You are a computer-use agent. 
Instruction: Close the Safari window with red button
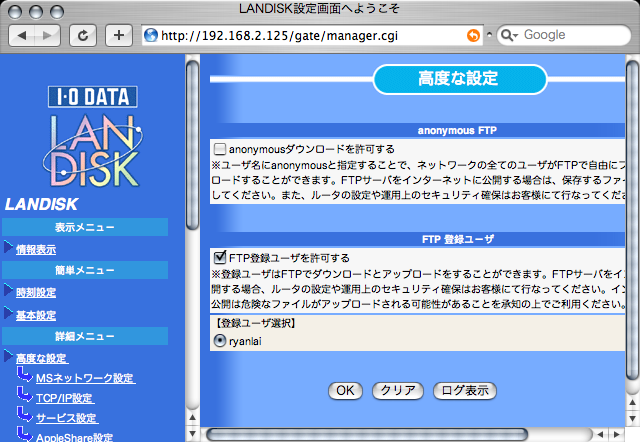(15, 12)
